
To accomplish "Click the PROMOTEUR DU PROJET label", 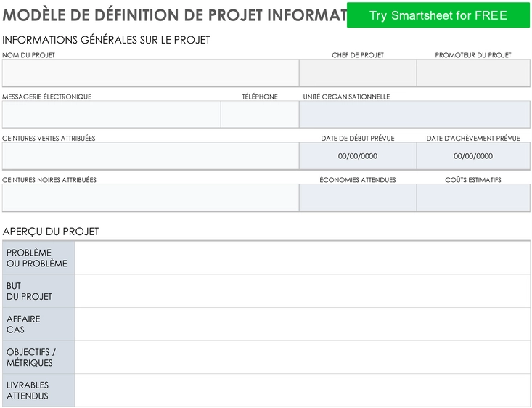I will (x=473, y=55).
